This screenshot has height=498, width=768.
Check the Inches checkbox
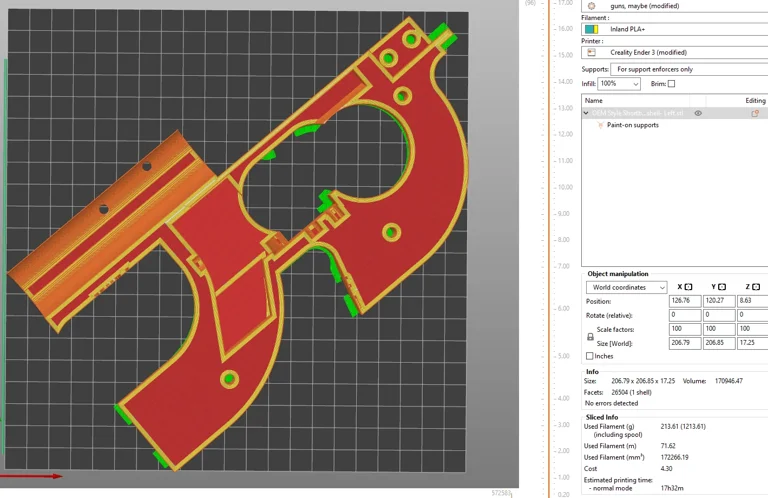pyautogui.click(x=589, y=356)
